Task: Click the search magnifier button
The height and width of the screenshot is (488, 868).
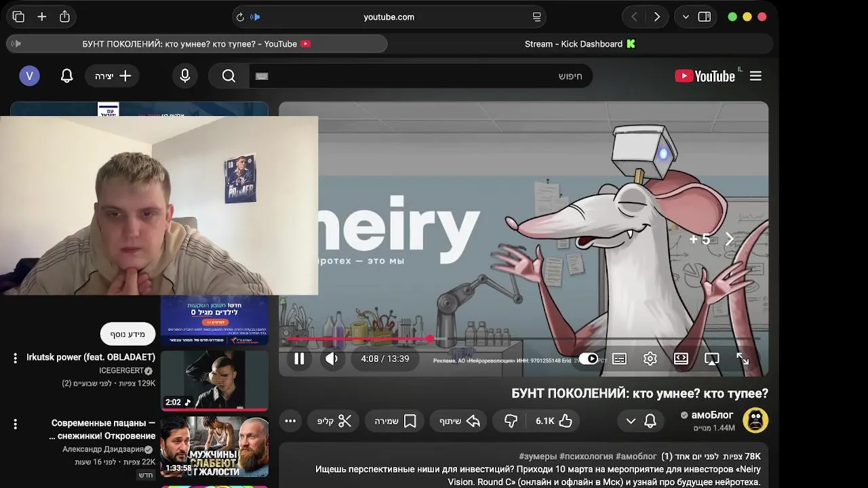Action: pyautogui.click(x=229, y=76)
